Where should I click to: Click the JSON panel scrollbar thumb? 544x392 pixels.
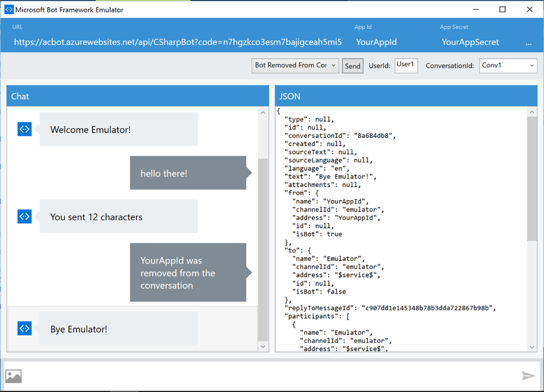point(532,179)
